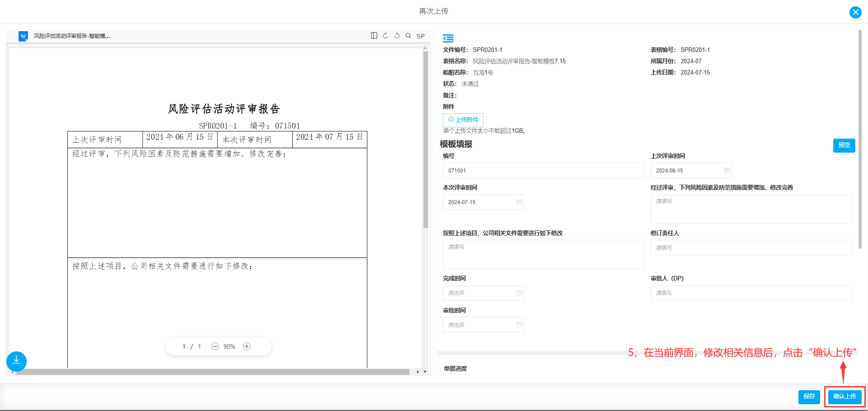The width and height of the screenshot is (868, 411).
Task: Zoom in the document preview
Action: tap(247, 346)
